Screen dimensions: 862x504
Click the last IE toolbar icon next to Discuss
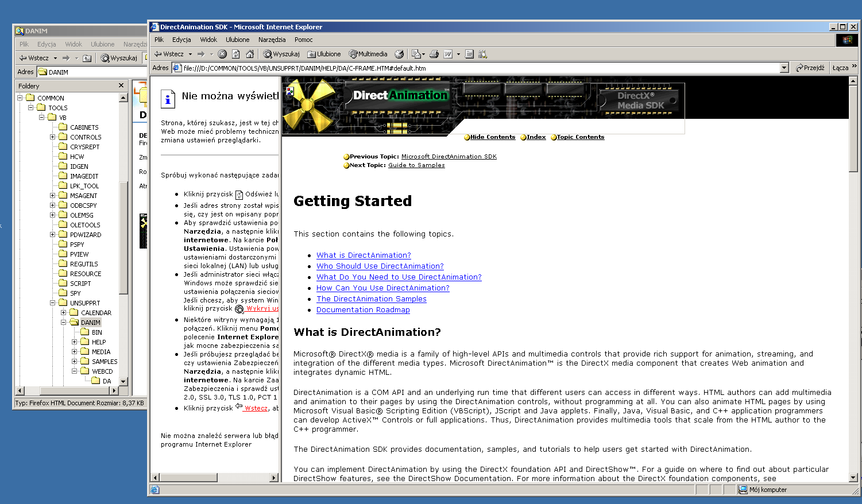[x=482, y=54]
